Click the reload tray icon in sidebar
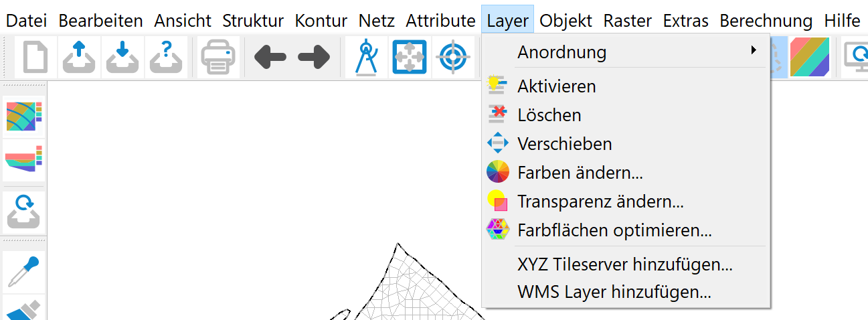Image resolution: width=868 pixels, height=320 pixels. pos(24,212)
